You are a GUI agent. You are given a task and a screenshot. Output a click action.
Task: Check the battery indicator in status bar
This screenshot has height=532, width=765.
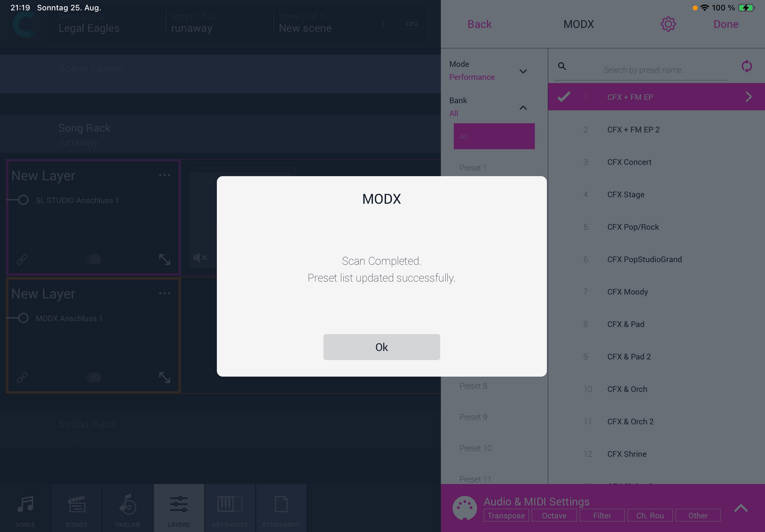[x=746, y=8]
